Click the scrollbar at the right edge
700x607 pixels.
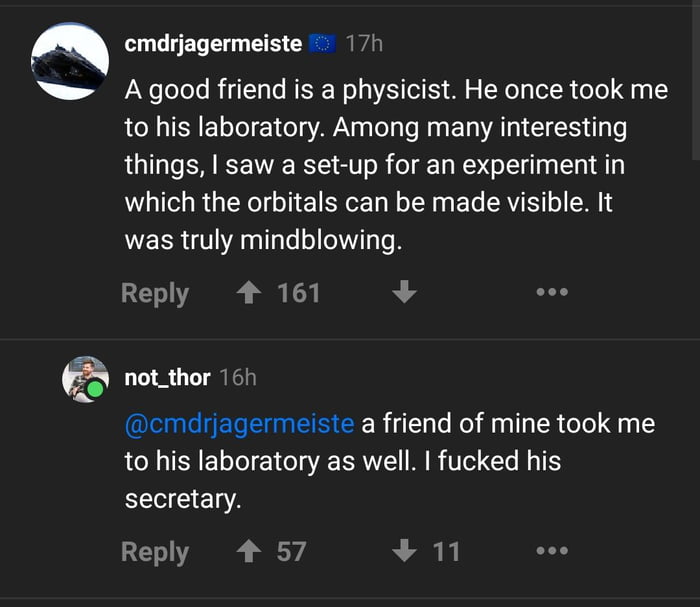point(694,80)
